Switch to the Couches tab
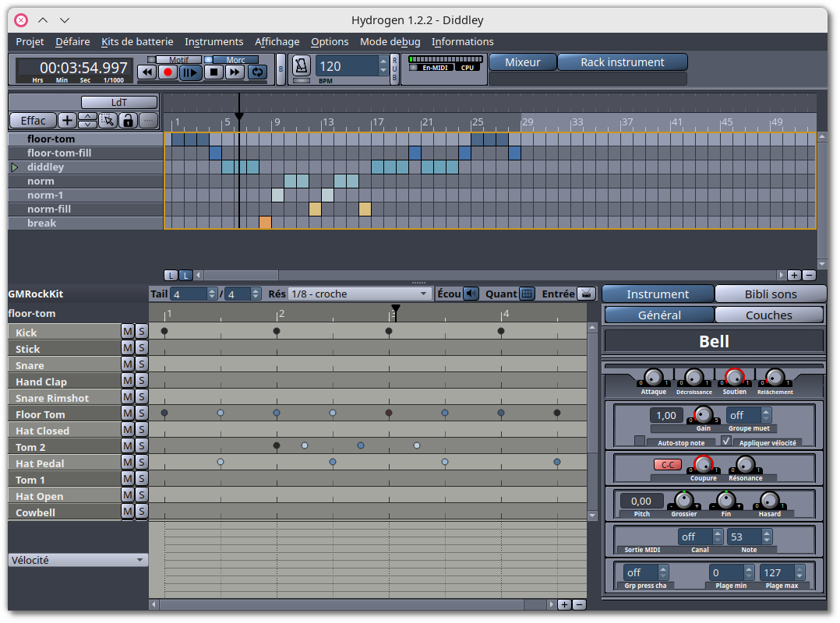Screen dimensions: 840x623 tap(769, 315)
